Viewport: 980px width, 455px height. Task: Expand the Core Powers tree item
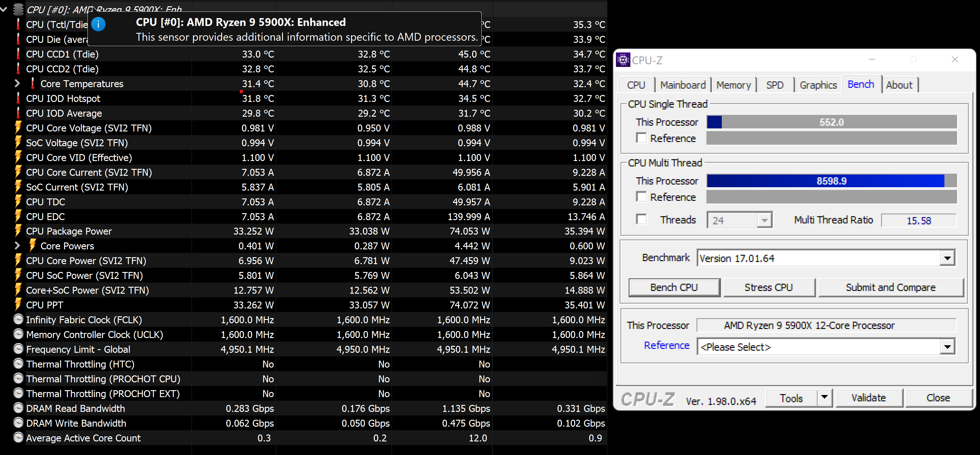click(16, 246)
